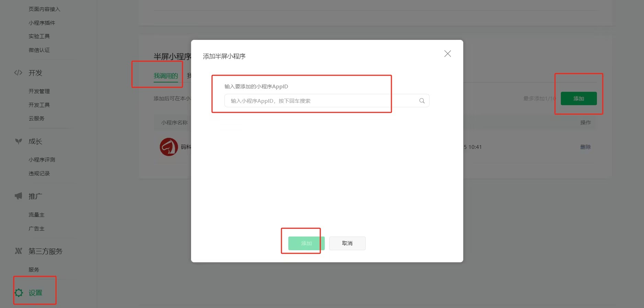Viewport: 644px width, 308px height.
Task: Click the search magnifier icon in AppID field
Action: 422,101
